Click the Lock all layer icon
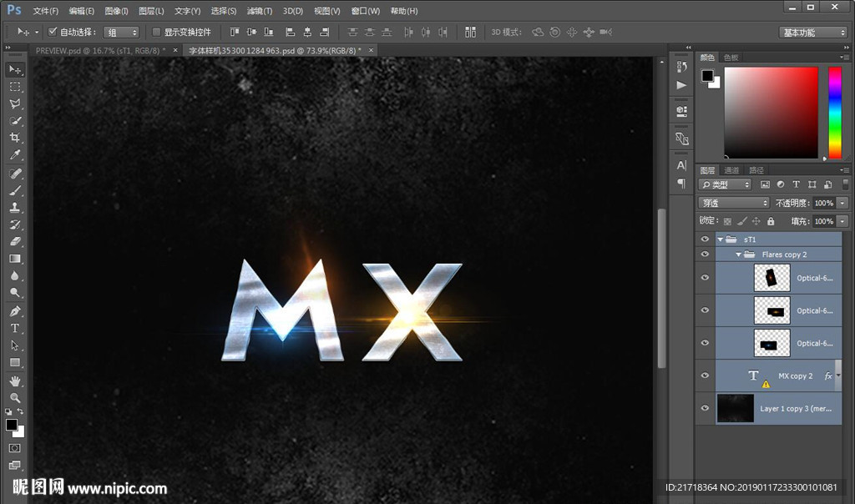This screenshot has width=855, height=504. [x=771, y=221]
